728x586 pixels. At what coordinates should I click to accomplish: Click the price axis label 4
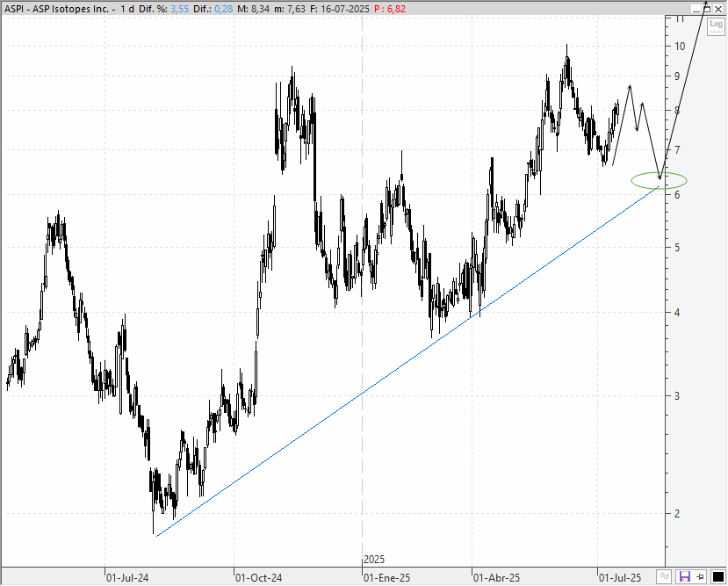coord(677,313)
